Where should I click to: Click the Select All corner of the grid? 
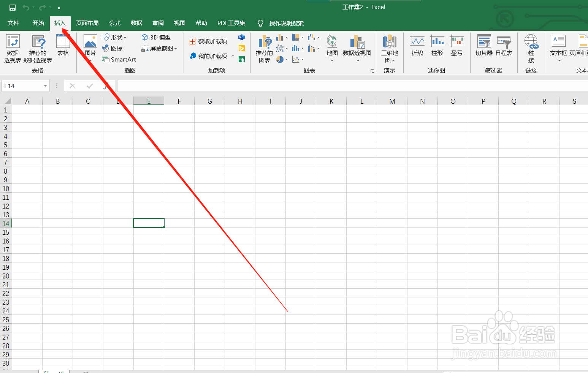(6, 101)
